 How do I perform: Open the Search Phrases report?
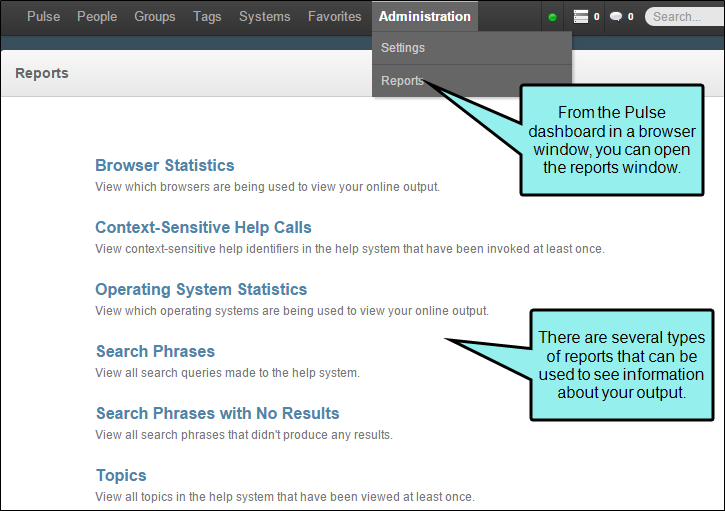coord(155,351)
